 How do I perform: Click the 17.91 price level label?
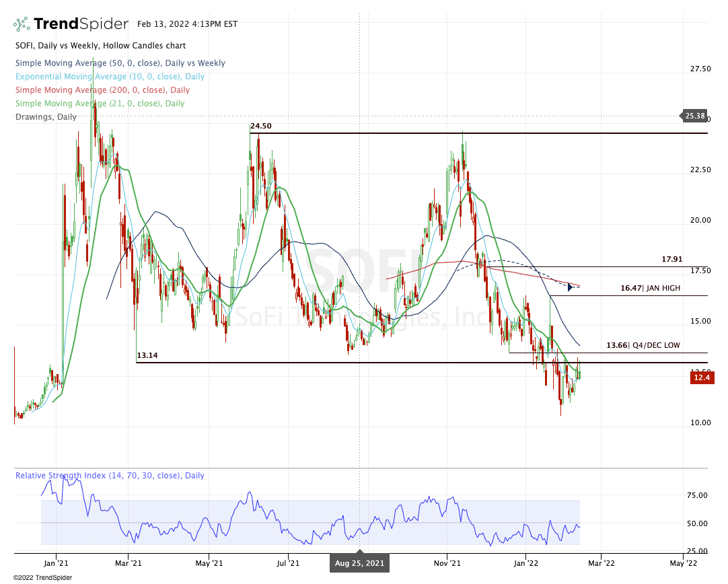[x=672, y=259]
